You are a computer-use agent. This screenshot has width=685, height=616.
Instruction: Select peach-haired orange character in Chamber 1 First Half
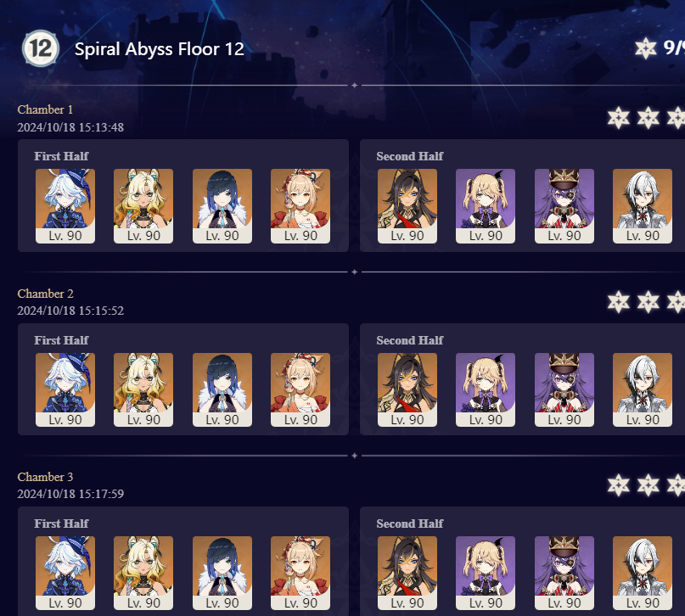[x=300, y=206]
